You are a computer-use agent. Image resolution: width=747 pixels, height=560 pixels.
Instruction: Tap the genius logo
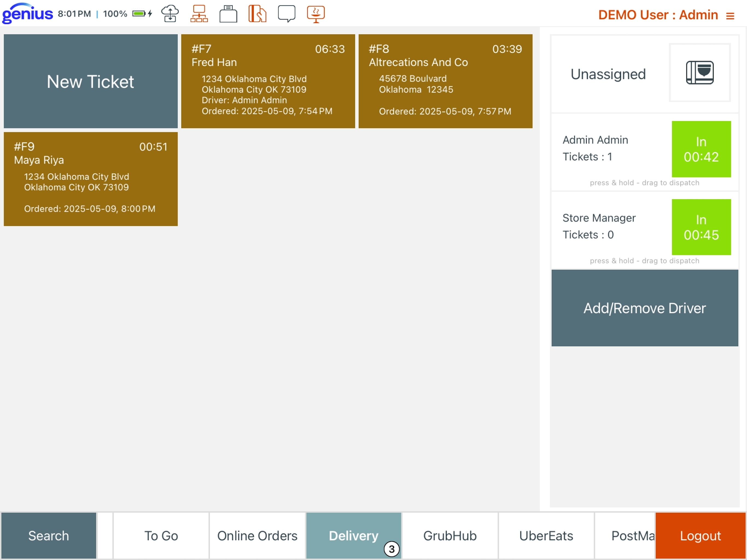tap(27, 13)
